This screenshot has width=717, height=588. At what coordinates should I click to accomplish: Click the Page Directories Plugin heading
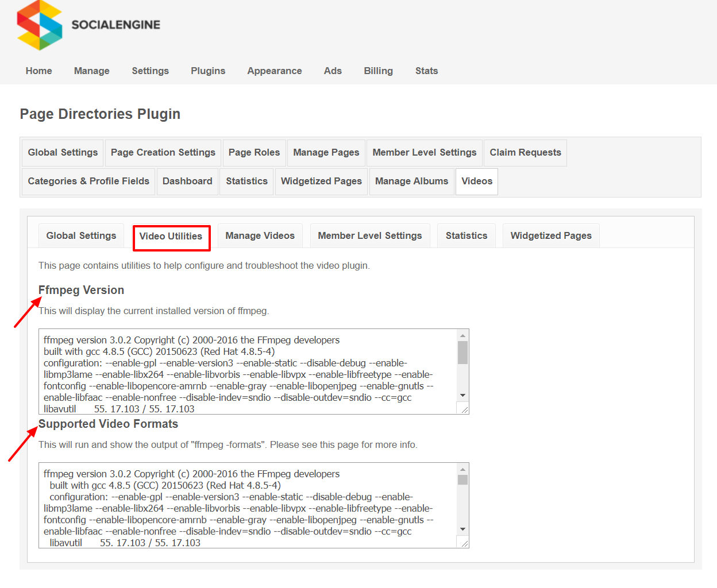(100, 114)
